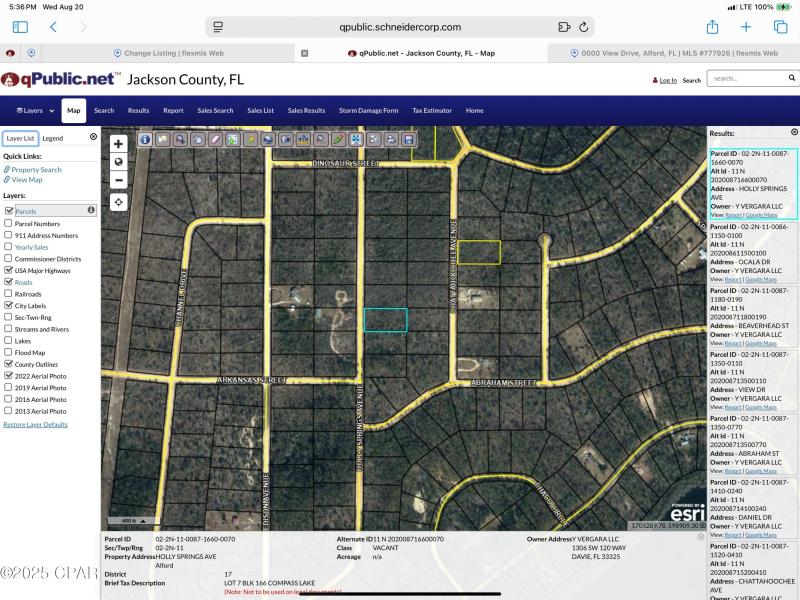This screenshot has height=600, width=800.
Task: Open page settings icon in address bar
Action: [218, 27]
